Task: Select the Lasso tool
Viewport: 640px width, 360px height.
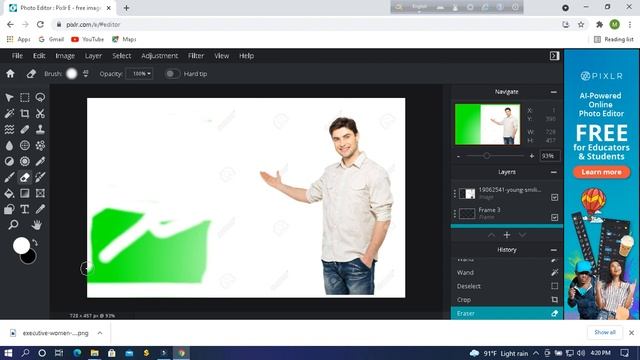Action: (40, 98)
